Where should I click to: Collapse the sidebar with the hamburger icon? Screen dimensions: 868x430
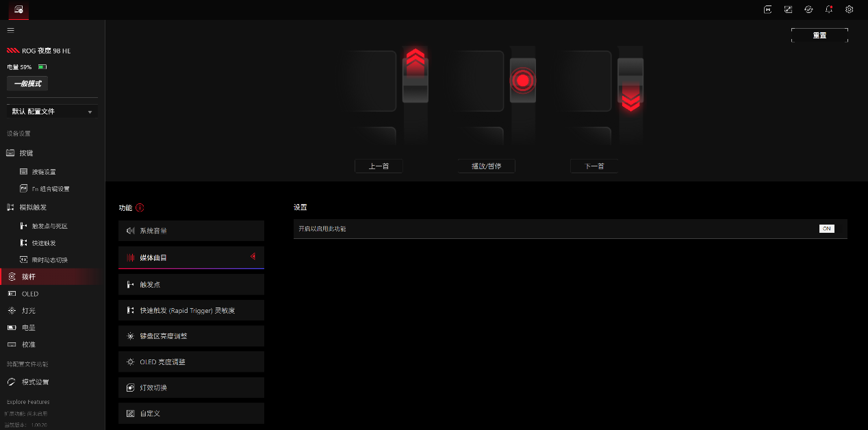(10, 30)
